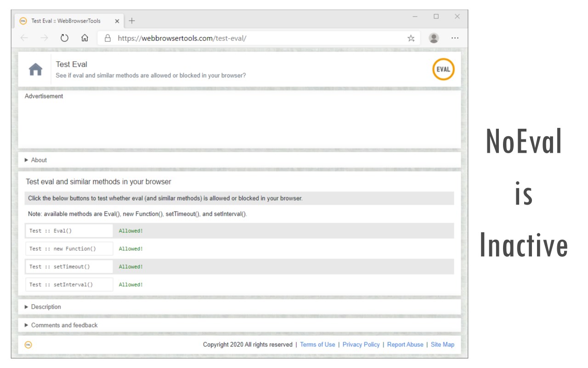This screenshot has height=368, width=588.
Task: Bookmark page with star icon
Action: pos(411,38)
